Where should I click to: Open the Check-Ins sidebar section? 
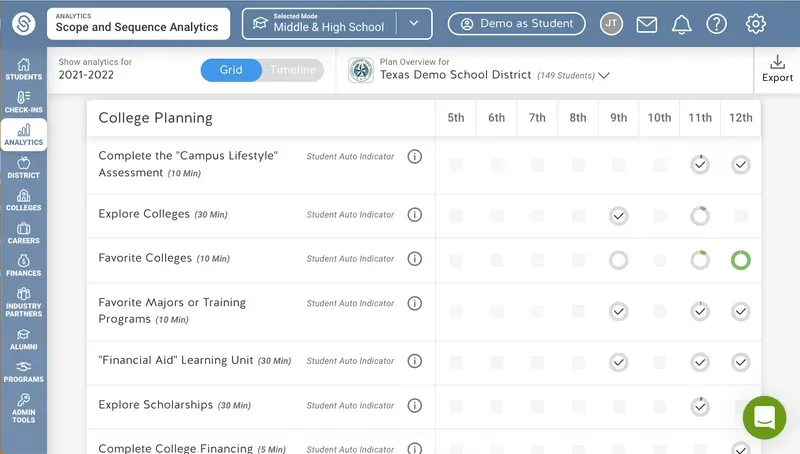click(x=23, y=102)
